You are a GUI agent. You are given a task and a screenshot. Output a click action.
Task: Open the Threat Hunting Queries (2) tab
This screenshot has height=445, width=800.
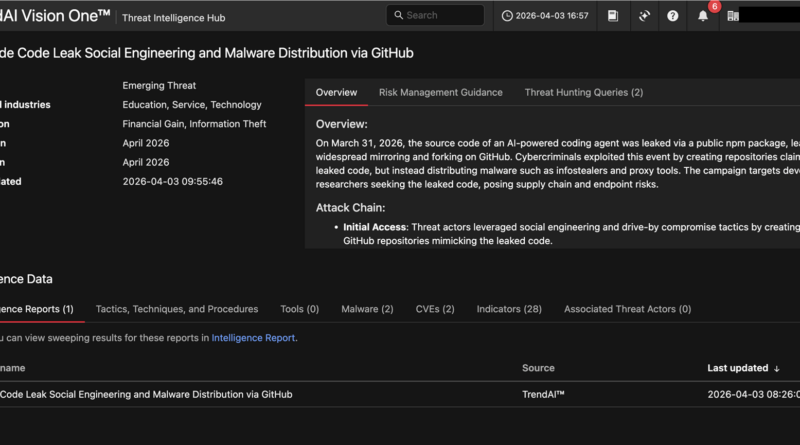coord(583,93)
